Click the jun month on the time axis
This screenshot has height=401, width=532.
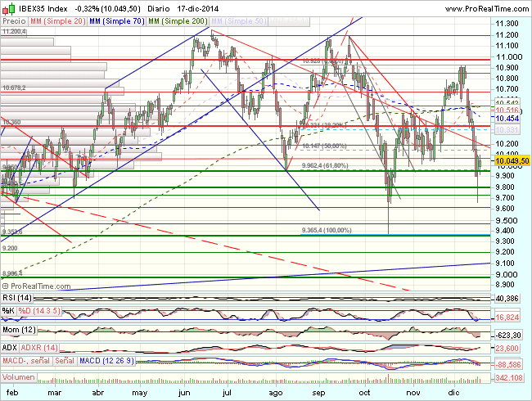click(x=184, y=393)
